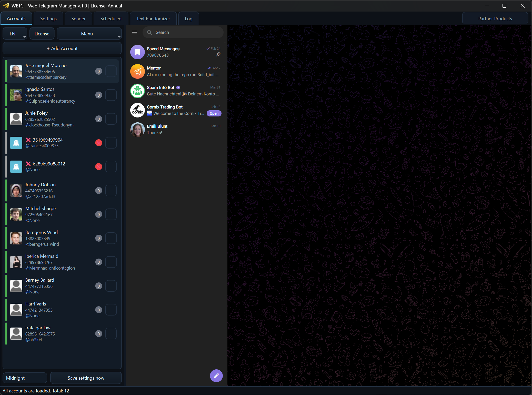Image resolution: width=532 pixels, height=395 pixels.
Task: Open the Sender tab
Action: (78, 19)
